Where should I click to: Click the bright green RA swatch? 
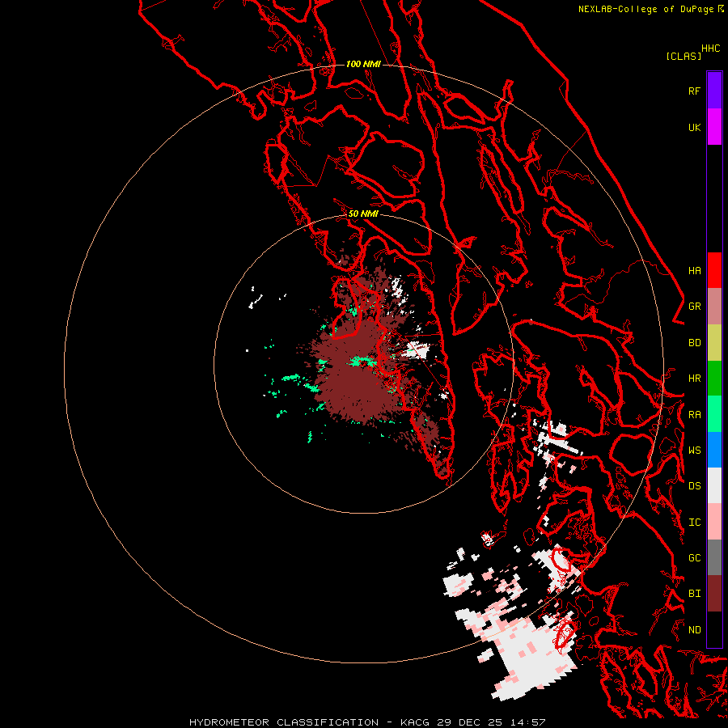coord(714,414)
